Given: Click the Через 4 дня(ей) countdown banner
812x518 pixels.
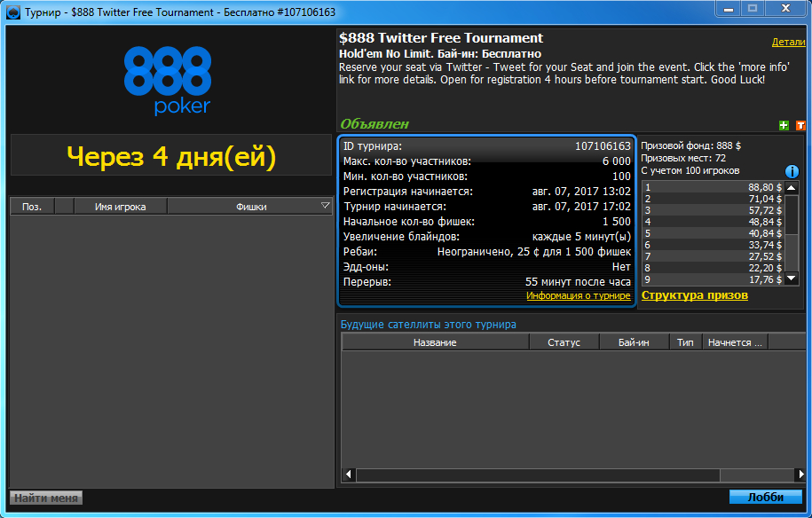Looking at the screenshot, I should [x=171, y=156].
